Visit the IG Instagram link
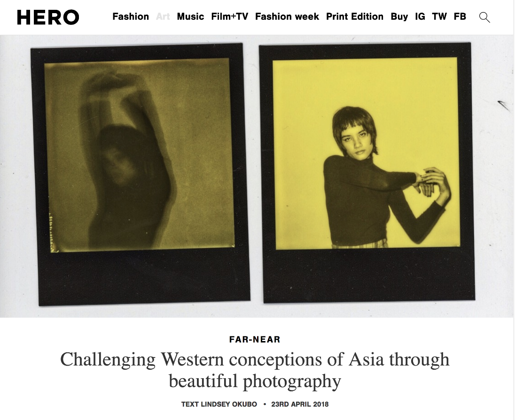The width and height of the screenshot is (515, 420). tap(420, 16)
